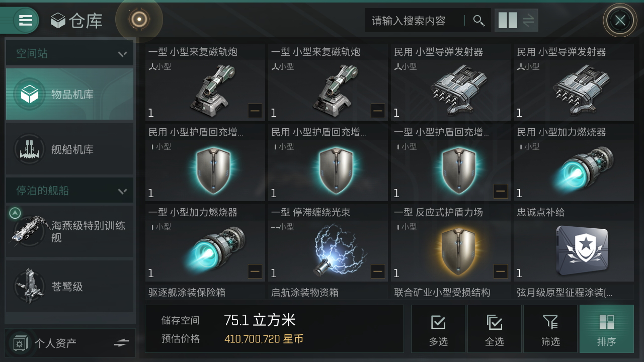The image size is (644, 362).
Task: Select the 一型 停滞缠绕光束 item
Action: pos(328,243)
